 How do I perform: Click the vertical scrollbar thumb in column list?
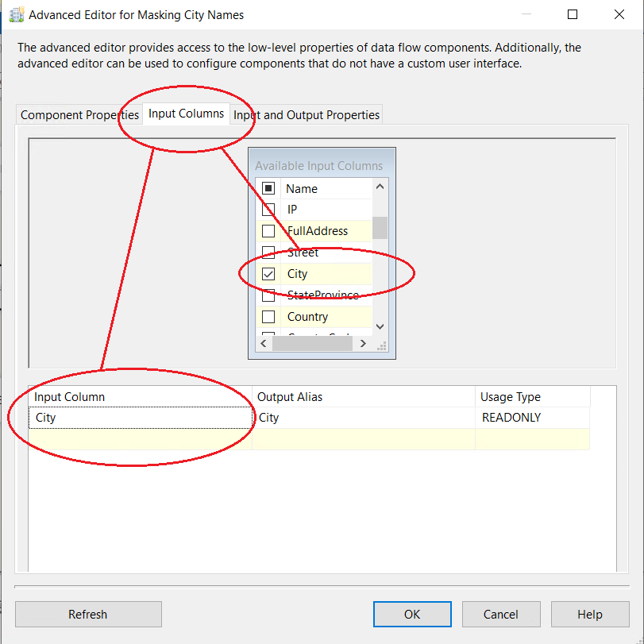tap(380, 228)
